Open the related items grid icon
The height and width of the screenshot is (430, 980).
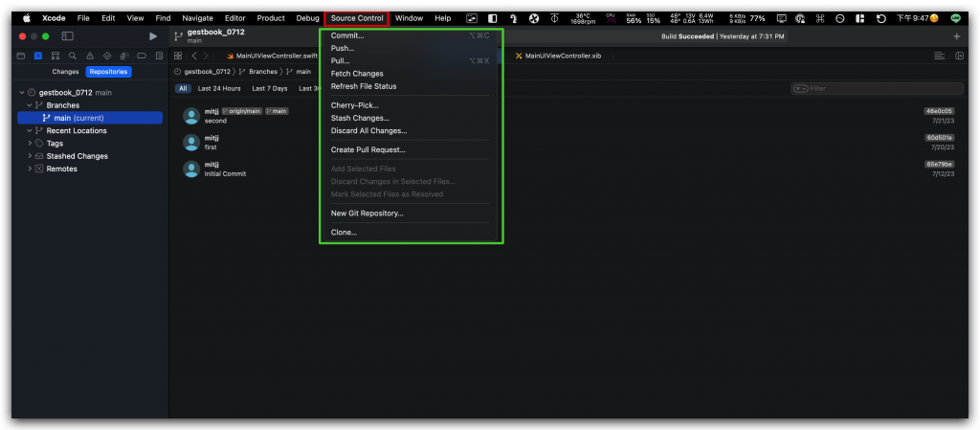click(x=178, y=56)
